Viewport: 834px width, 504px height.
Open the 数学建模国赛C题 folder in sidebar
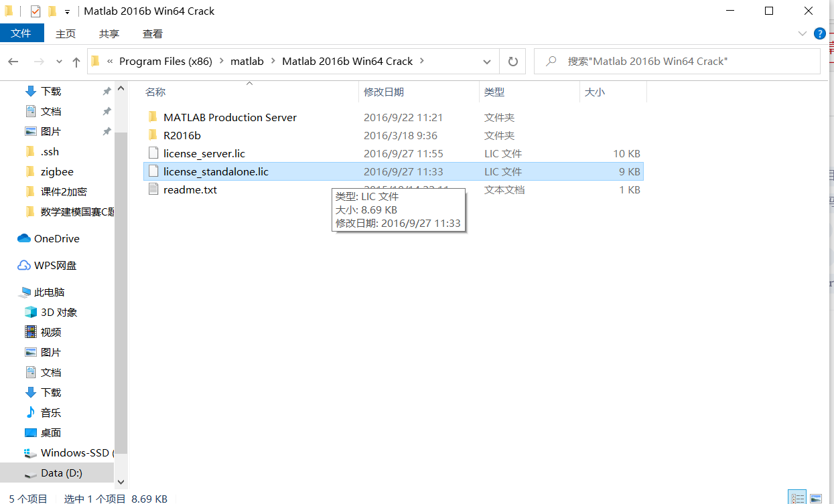point(76,212)
